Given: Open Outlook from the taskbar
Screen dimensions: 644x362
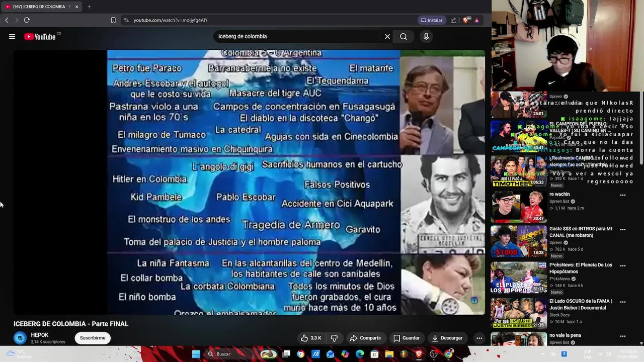Looking at the screenshot, I should pos(330,354).
